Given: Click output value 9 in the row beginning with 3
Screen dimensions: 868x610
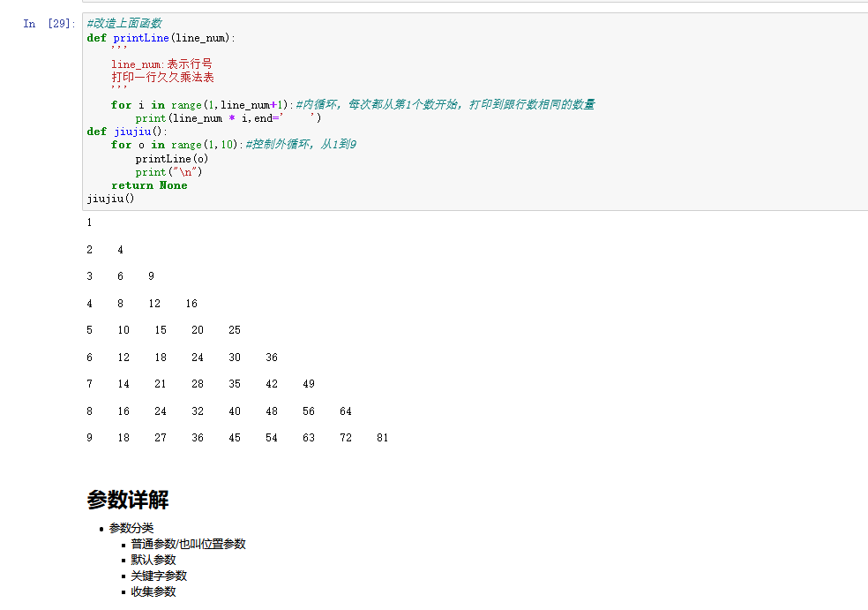Looking at the screenshot, I should [x=151, y=276].
